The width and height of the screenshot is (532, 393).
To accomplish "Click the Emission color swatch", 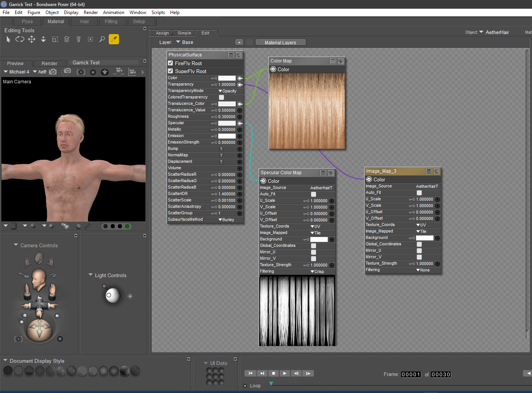I will click(x=227, y=136).
